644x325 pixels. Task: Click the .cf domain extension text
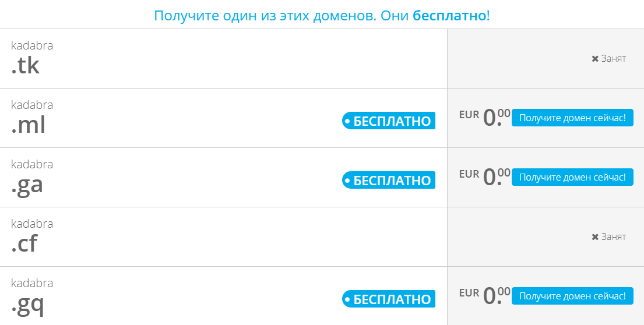click(24, 245)
